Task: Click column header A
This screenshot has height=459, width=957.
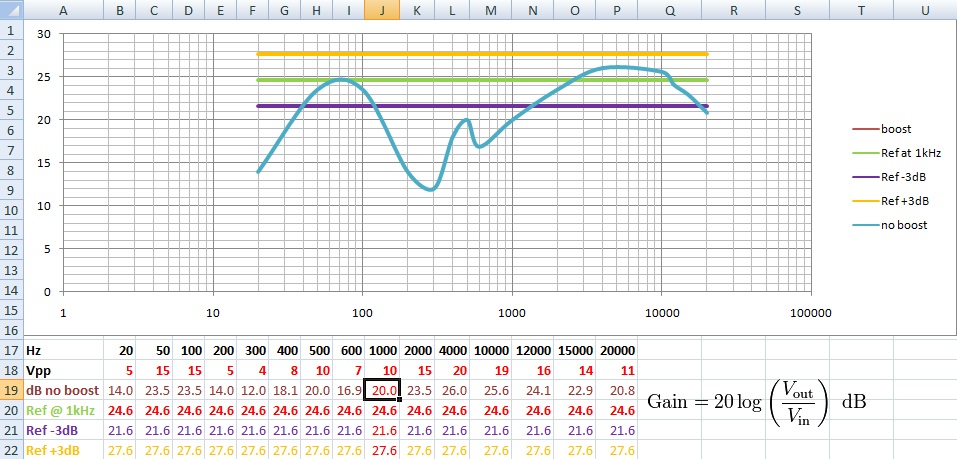Action: tap(64, 10)
